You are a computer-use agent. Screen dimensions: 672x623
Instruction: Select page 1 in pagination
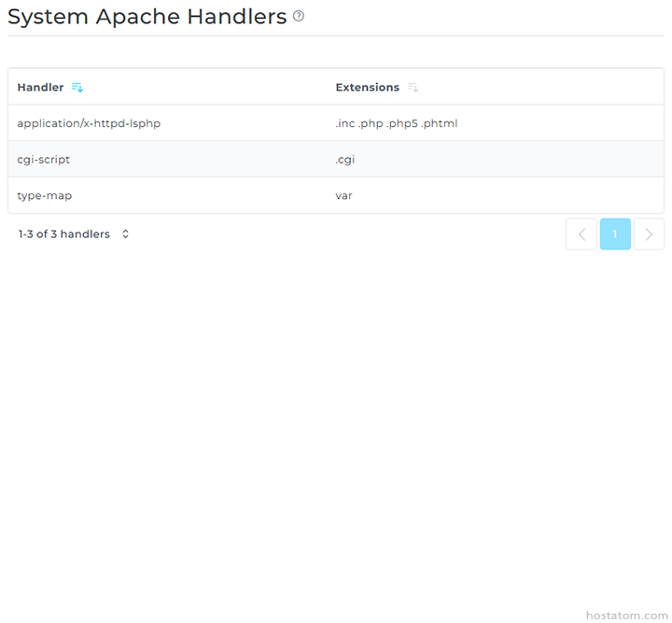[x=615, y=234]
